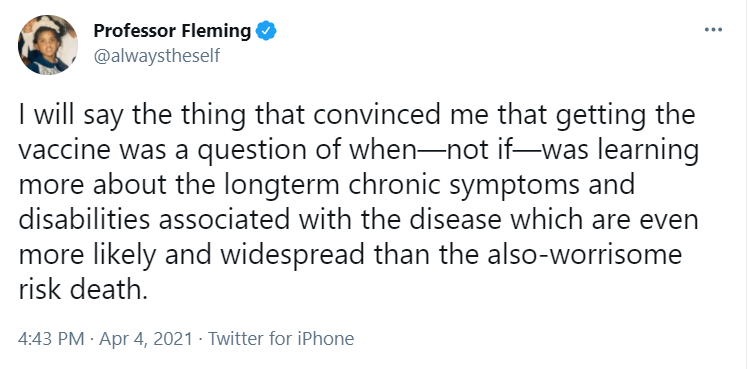Open the @alwaystheself handle link

pos(157,56)
